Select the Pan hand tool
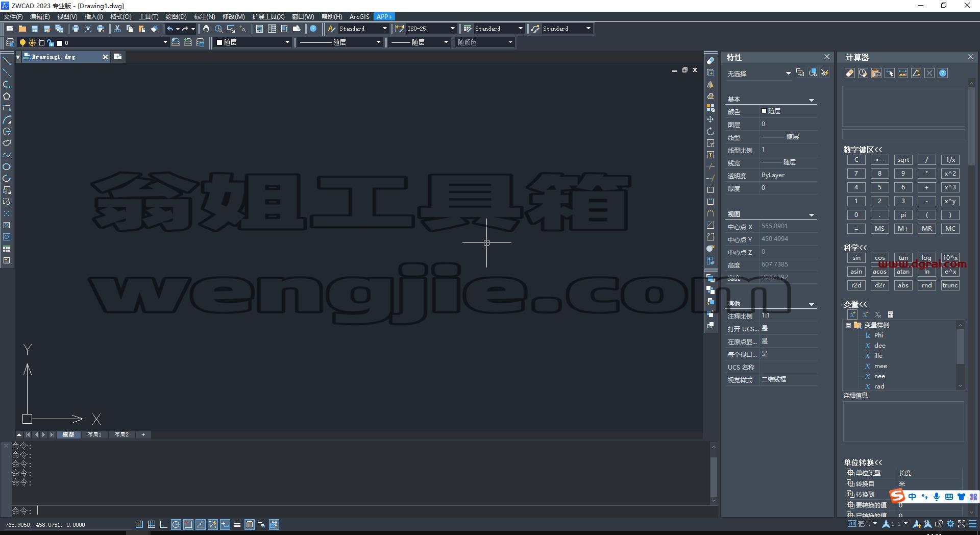980x535 pixels. point(206,29)
